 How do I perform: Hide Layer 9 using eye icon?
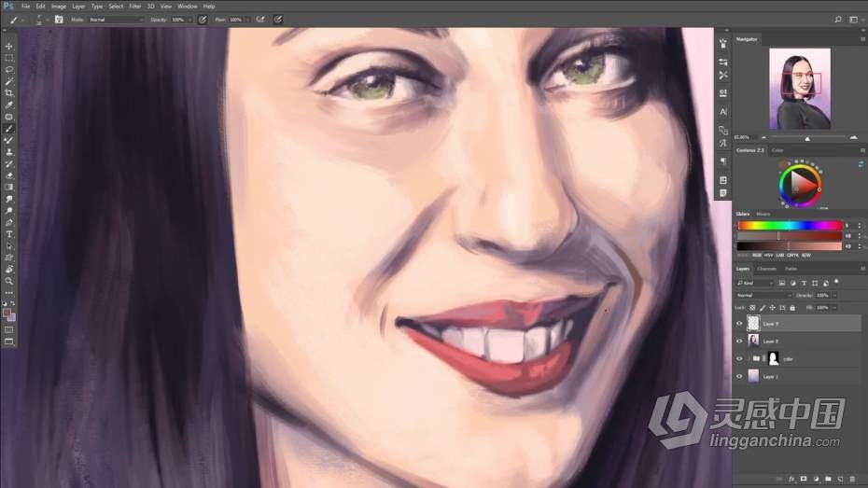(x=739, y=324)
